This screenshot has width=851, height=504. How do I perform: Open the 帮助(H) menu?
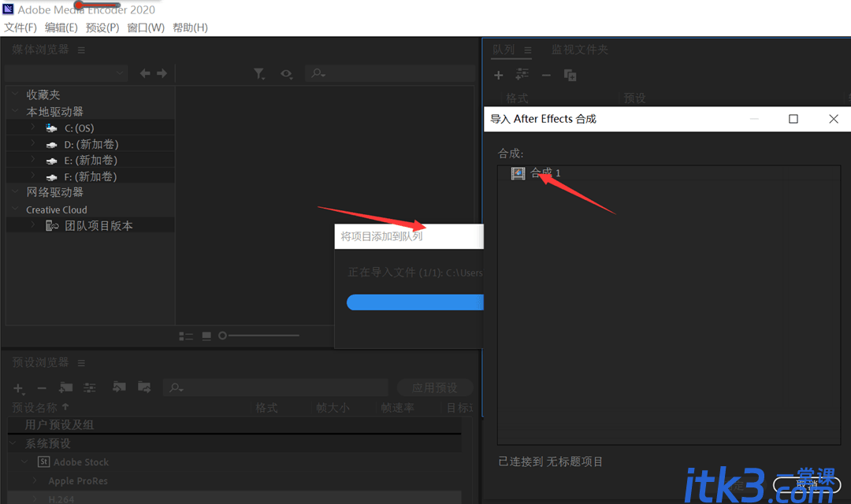click(190, 28)
